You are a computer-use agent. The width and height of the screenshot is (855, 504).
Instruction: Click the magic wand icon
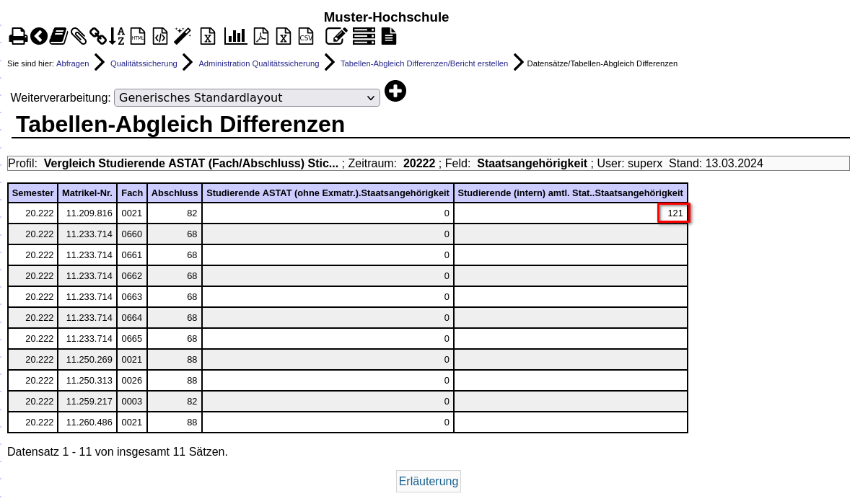coord(182,36)
